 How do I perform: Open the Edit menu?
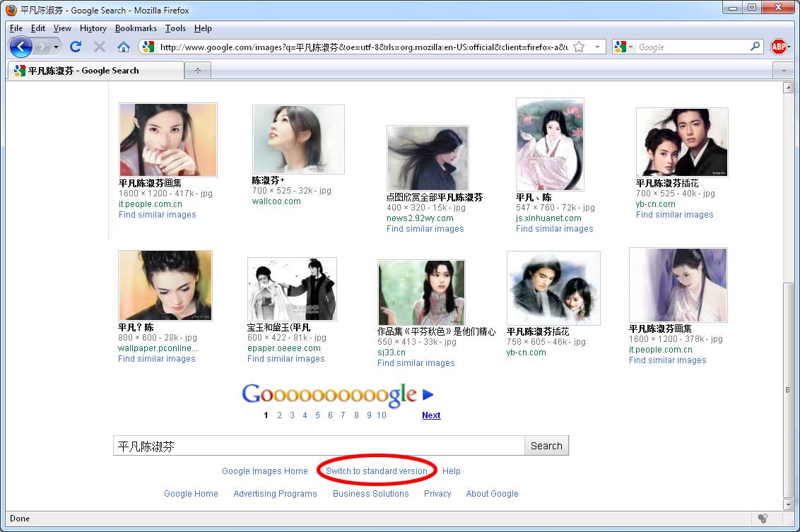point(37,28)
